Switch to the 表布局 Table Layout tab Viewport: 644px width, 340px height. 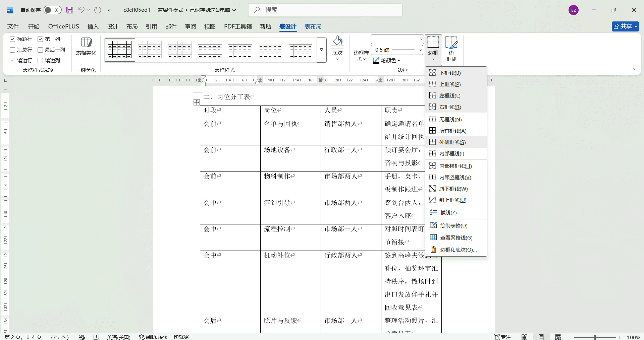pyautogui.click(x=313, y=26)
